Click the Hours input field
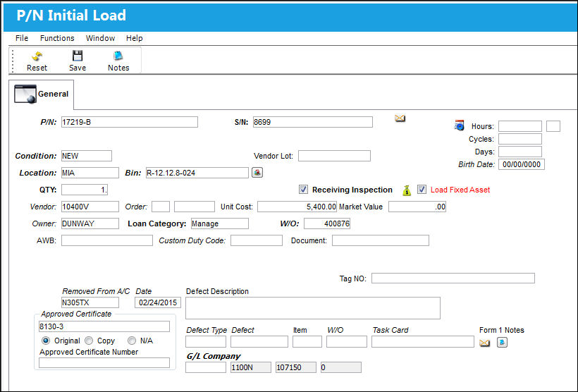Image resolution: width=578 pixels, height=392 pixels. [520, 126]
